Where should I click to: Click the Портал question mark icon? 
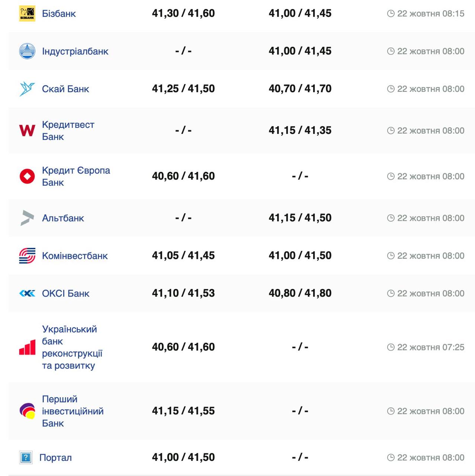point(26,457)
